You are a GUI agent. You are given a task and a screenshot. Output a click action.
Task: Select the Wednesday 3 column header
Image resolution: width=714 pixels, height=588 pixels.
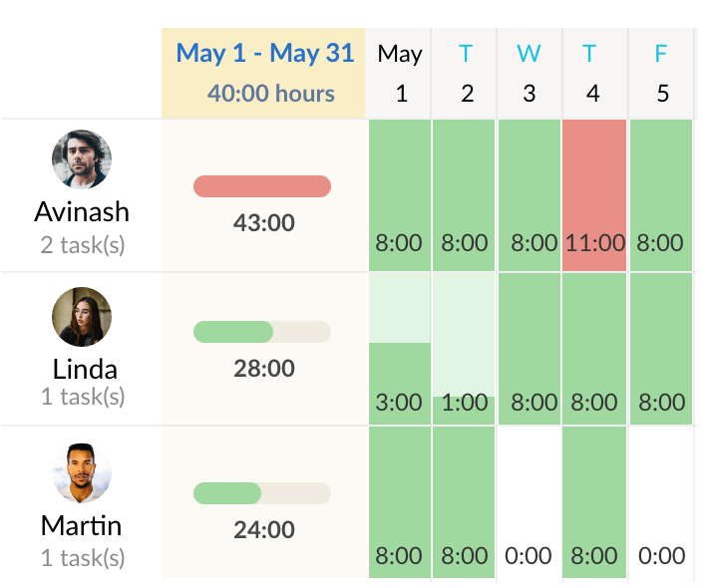point(530,74)
